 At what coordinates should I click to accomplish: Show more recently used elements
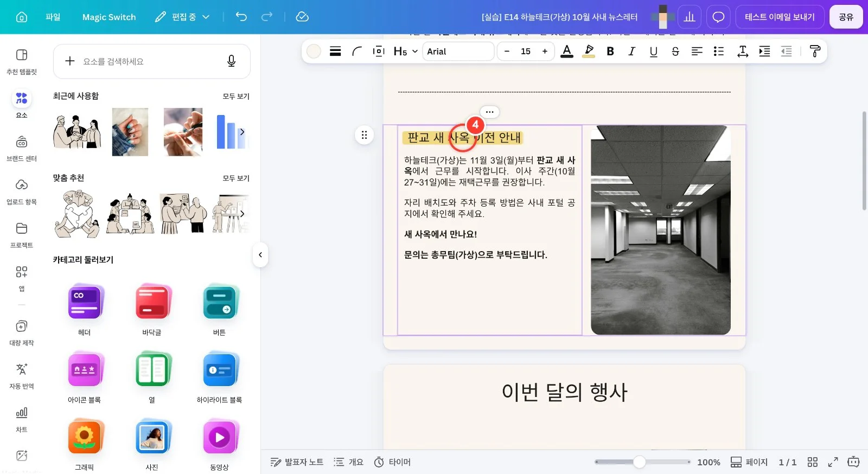coord(242,132)
